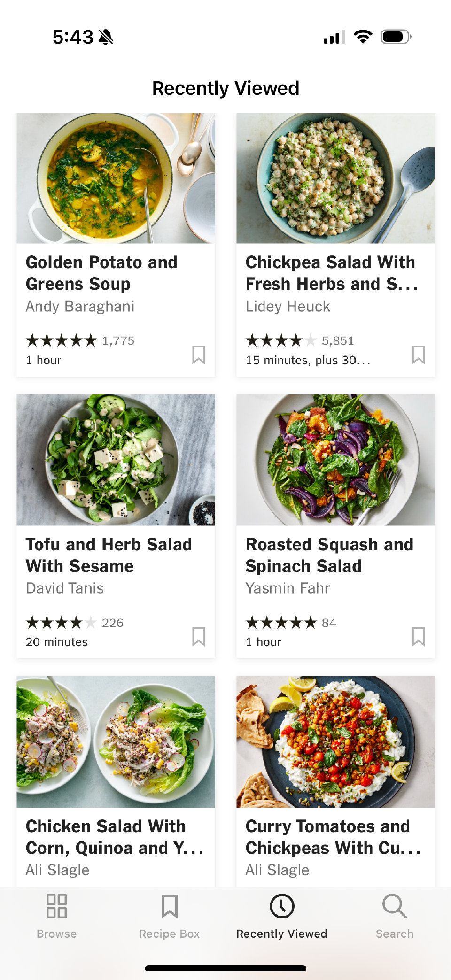The image size is (451, 980).
Task: Select "Roasted Squash and Spinach Salad" title
Action: click(x=329, y=555)
